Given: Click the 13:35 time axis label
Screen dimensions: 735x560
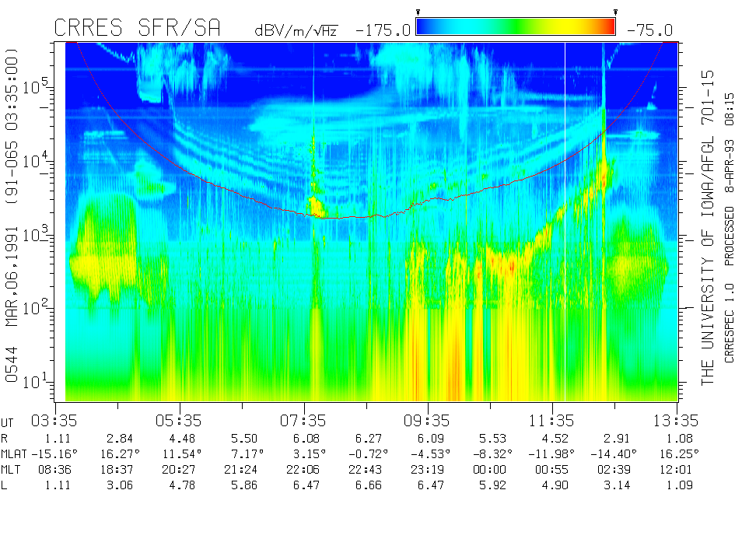Looking at the screenshot, I should pyautogui.click(x=677, y=420).
